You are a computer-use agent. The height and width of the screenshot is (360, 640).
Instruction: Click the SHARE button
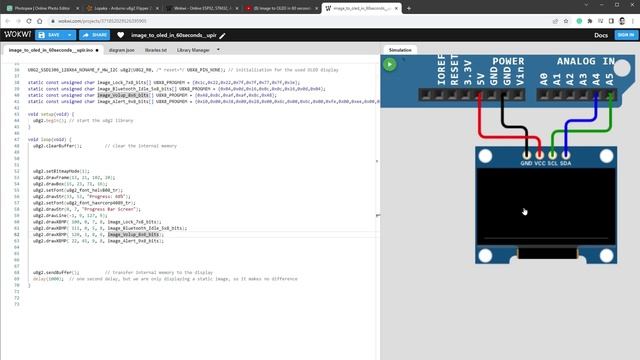[94, 35]
